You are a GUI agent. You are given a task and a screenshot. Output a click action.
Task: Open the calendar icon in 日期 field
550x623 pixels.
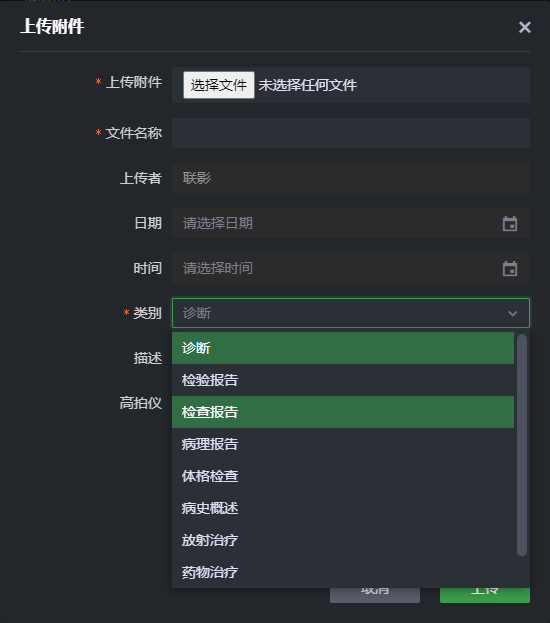pyautogui.click(x=510, y=223)
